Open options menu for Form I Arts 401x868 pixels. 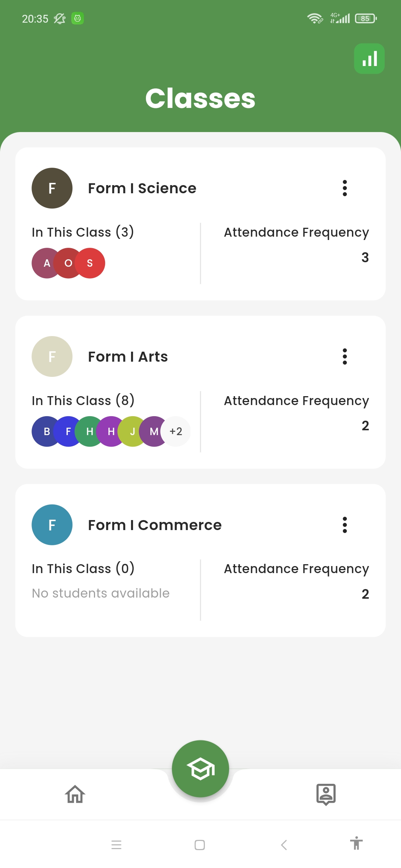[x=345, y=356]
